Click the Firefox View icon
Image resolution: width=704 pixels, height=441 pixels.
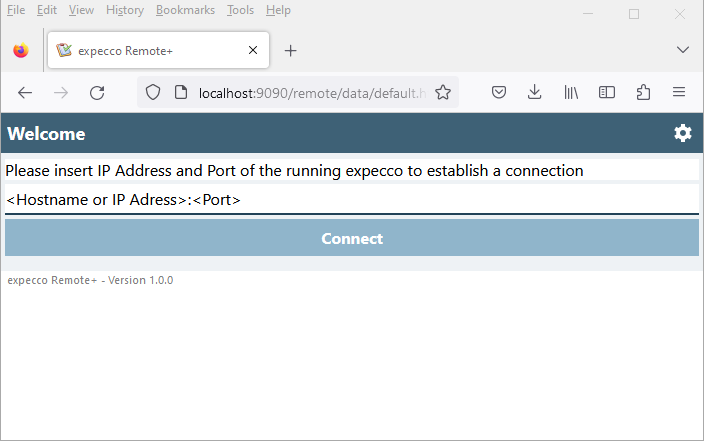click(x=21, y=50)
